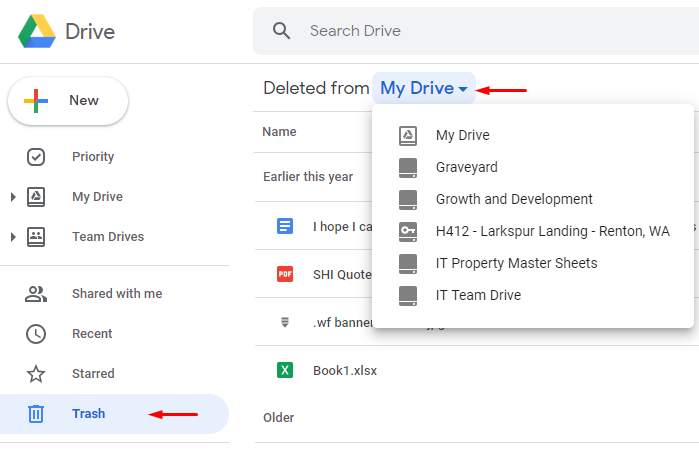
Task: Click the colorful plus icon on New
Action: coord(36,101)
